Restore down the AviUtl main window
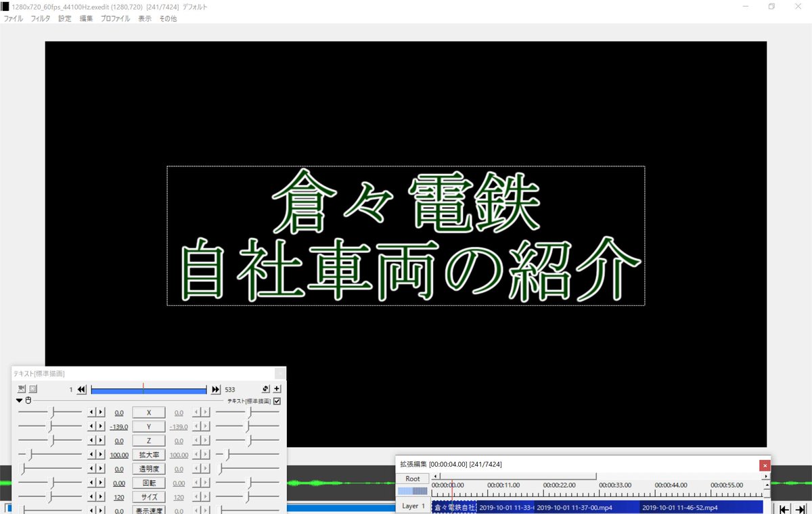Screen dimensions: 812x514 [771, 6]
